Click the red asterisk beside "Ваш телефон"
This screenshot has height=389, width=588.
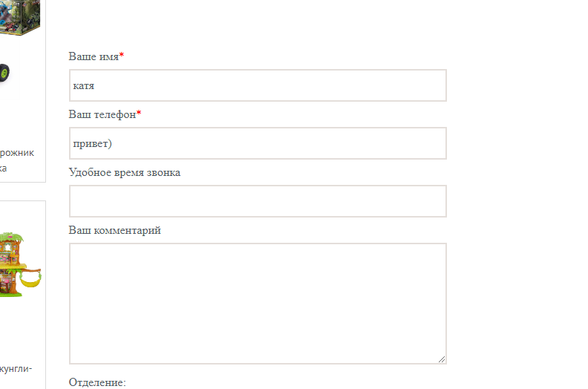[139, 114]
